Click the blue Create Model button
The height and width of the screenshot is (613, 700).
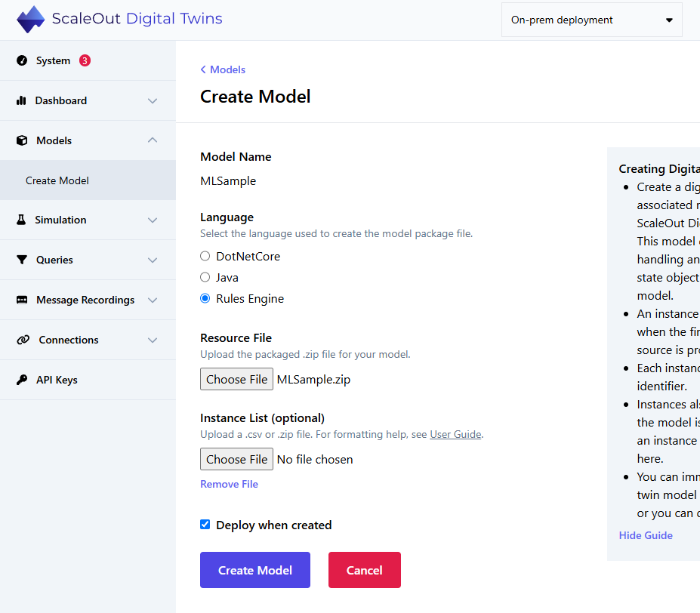(x=255, y=570)
